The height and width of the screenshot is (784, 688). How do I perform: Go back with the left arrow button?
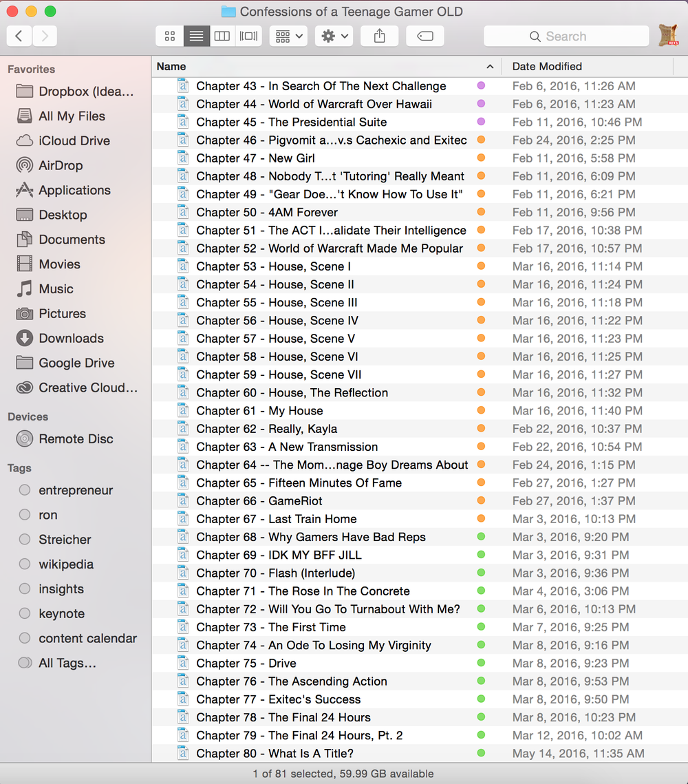(x=19, y=36)
